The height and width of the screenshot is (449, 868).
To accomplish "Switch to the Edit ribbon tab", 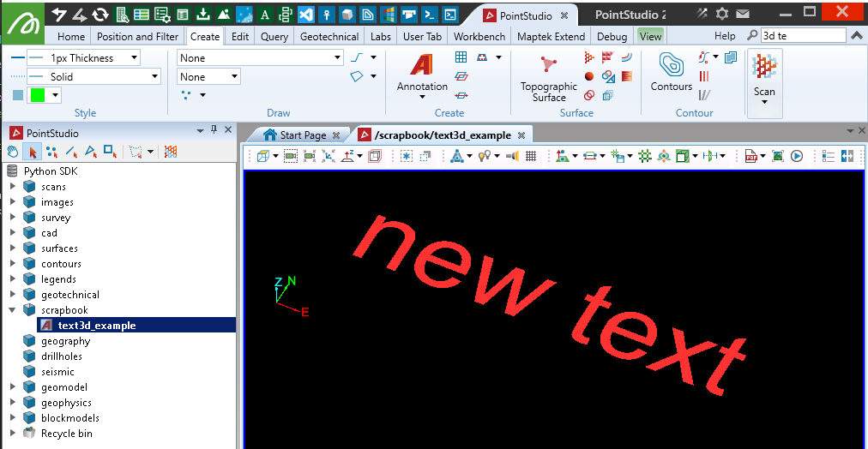I will pos(240,37).
